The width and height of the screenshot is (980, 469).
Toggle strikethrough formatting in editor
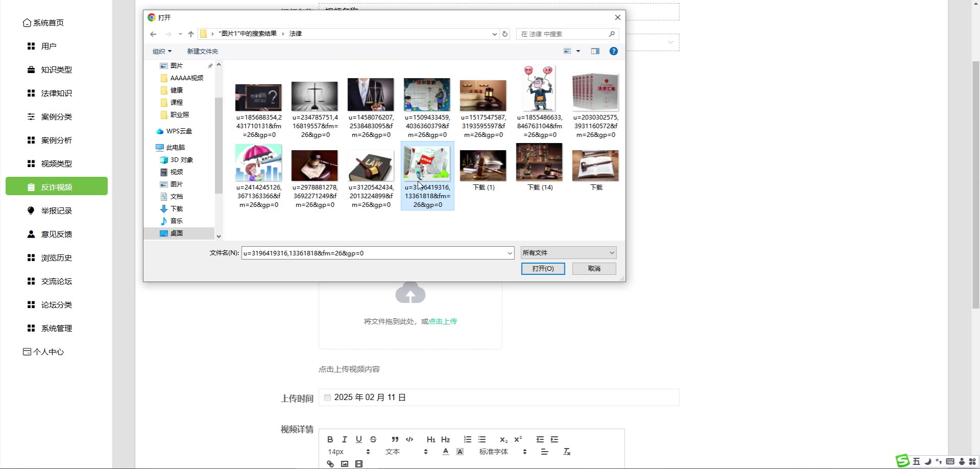point(373,439)
